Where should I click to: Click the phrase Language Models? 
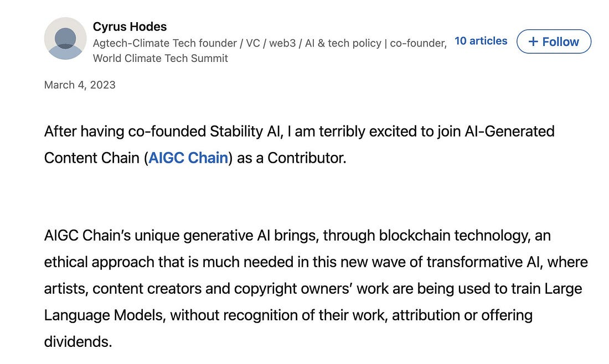pos(104,315)
